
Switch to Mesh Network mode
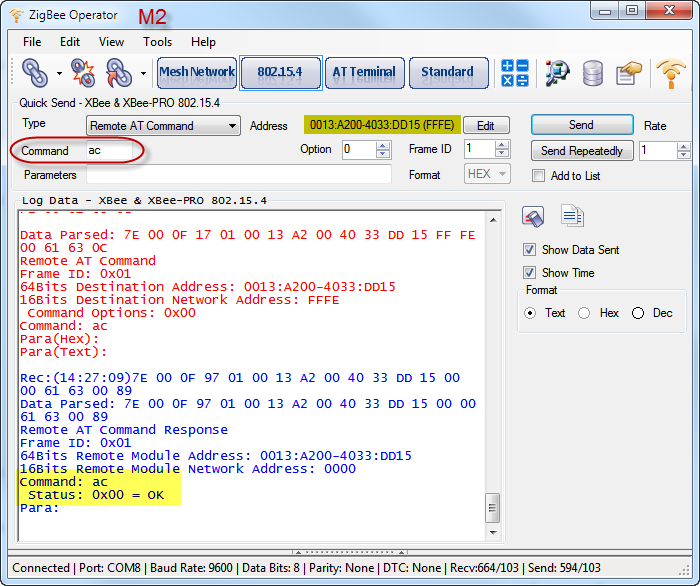pos(197,72)
